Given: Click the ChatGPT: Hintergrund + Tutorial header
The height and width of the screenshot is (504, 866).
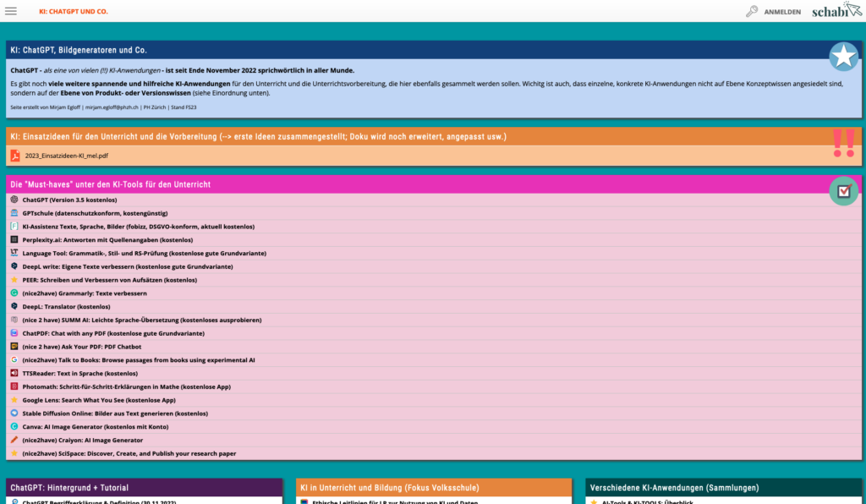Looking at the screenshot, I should click(x=69, y=488).
